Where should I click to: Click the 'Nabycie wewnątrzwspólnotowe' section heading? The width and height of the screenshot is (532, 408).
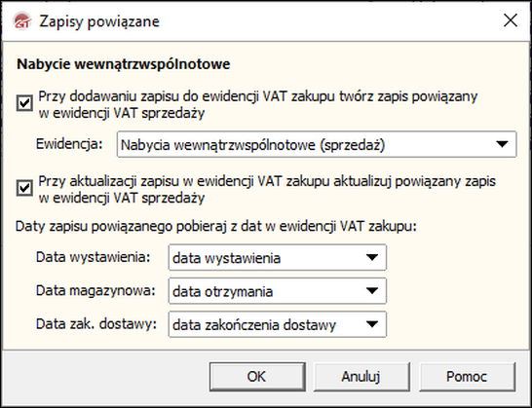point(124,64)
